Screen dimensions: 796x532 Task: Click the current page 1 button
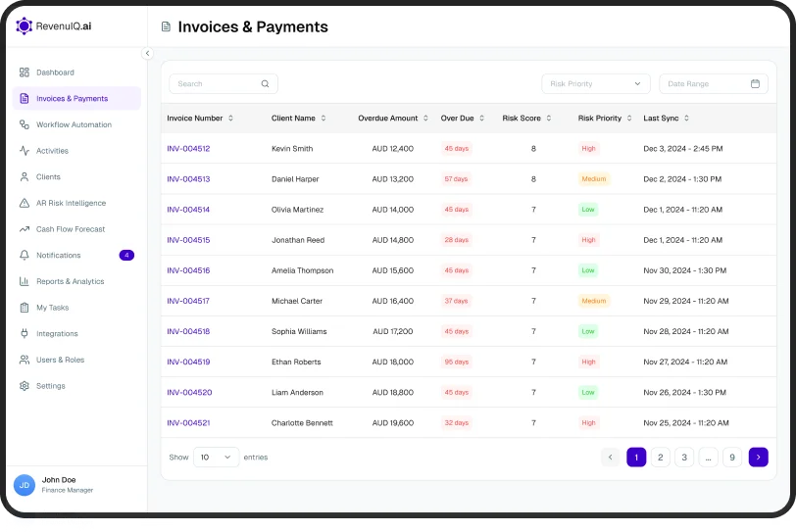tap(636, 457)
